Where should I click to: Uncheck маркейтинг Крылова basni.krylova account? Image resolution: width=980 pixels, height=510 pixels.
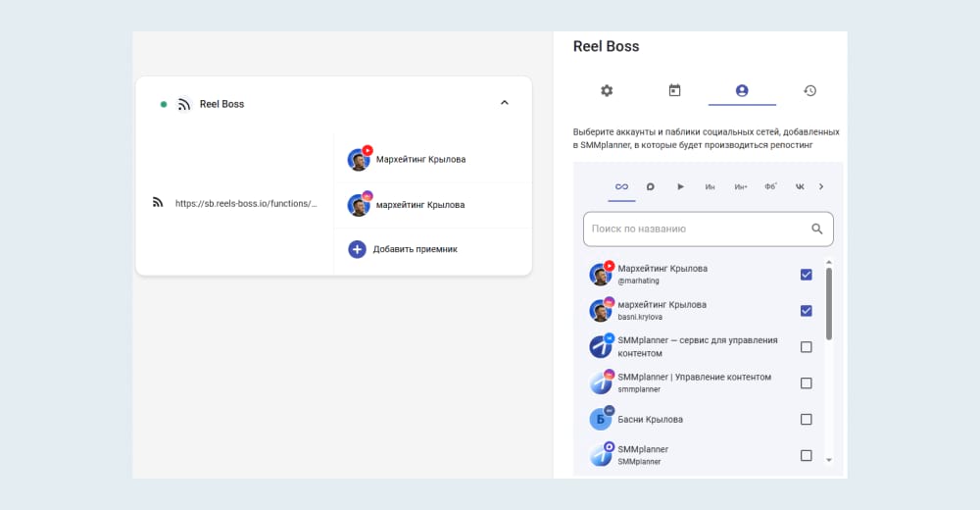click(806, 311)
